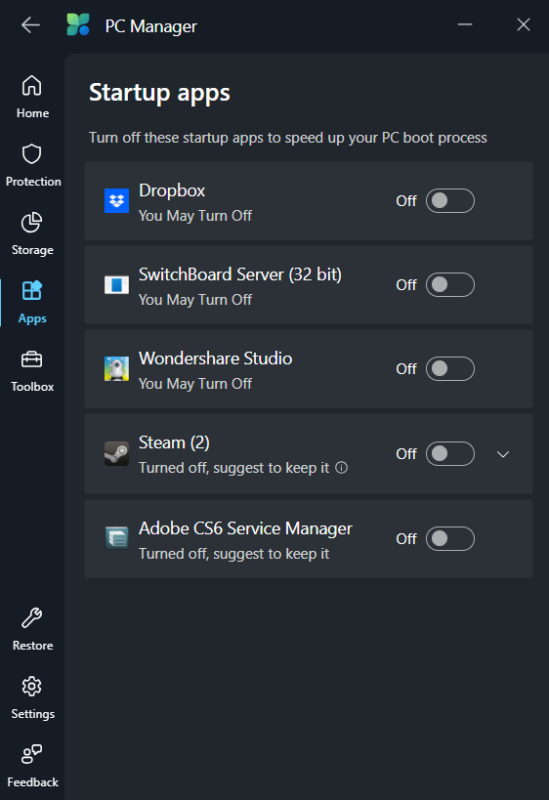Click the 'Dropbox' app name
The height and width of the screenshot is (800, 549).
[x=172, y=191]
